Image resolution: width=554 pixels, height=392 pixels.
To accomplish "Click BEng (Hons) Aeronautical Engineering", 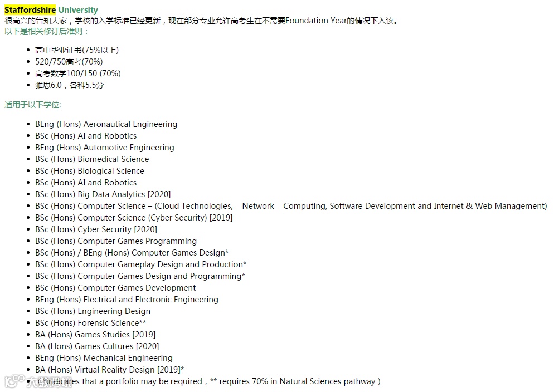I will (106, 124).
